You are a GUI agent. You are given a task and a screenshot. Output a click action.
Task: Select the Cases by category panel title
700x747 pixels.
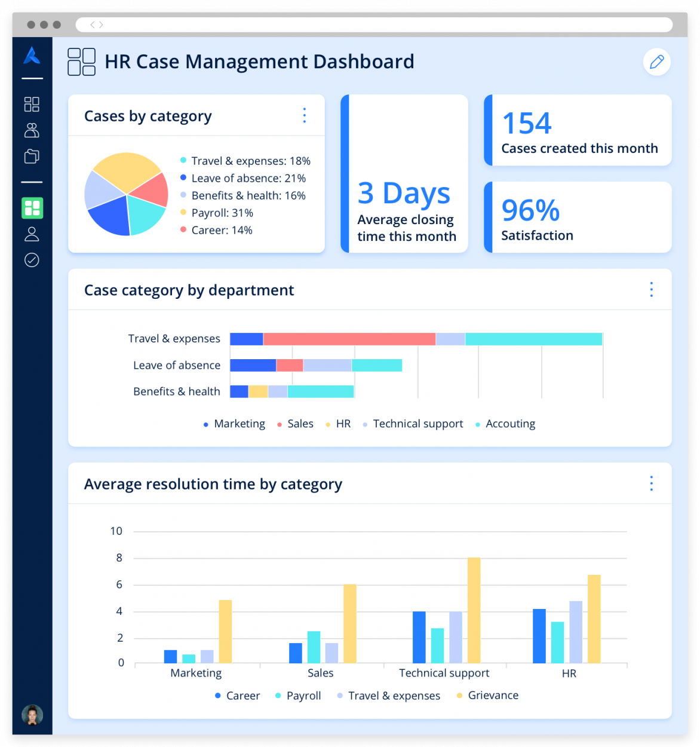pos(148,115)
